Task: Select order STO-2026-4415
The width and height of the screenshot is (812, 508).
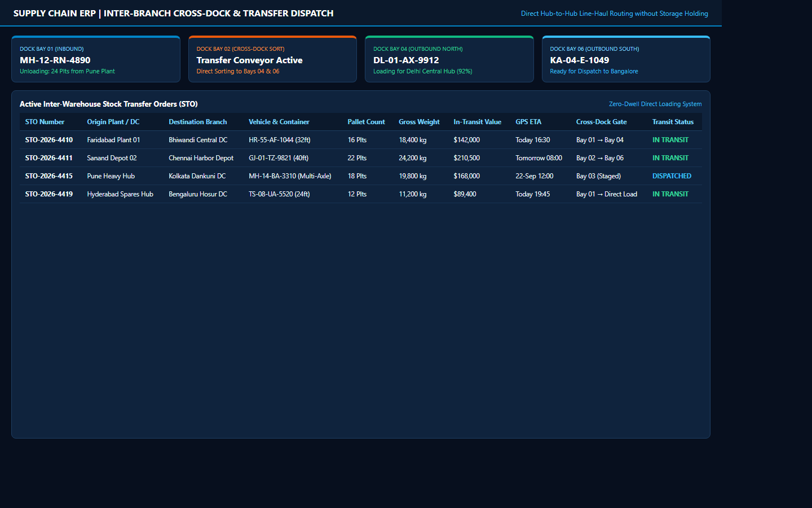Action: 49,176
